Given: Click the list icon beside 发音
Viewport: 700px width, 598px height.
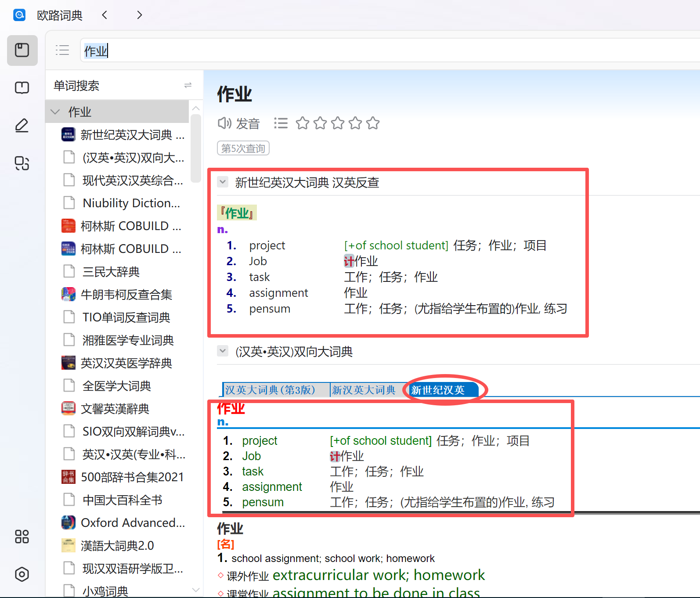Looking at the screenshot, I should (281, 123).
